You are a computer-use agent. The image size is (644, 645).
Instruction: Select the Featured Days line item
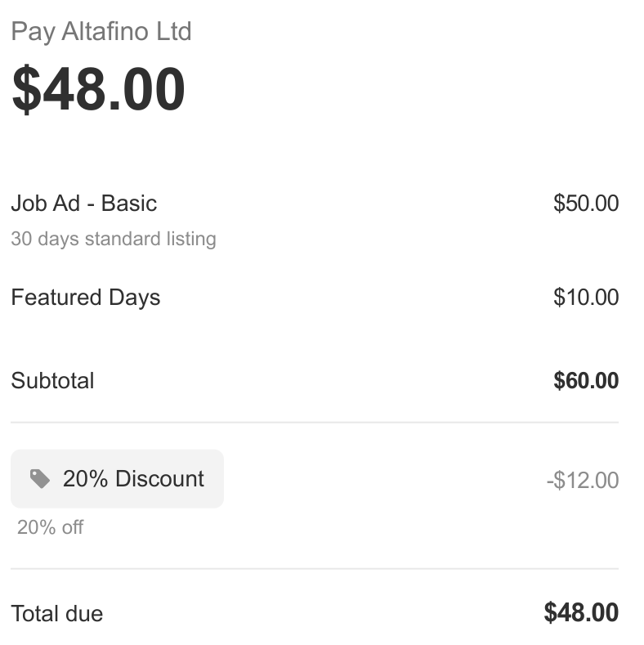point(86,298)
